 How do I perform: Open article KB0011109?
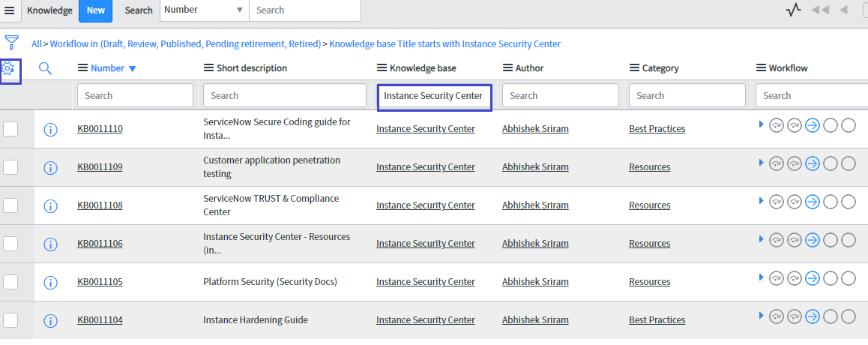100,167
